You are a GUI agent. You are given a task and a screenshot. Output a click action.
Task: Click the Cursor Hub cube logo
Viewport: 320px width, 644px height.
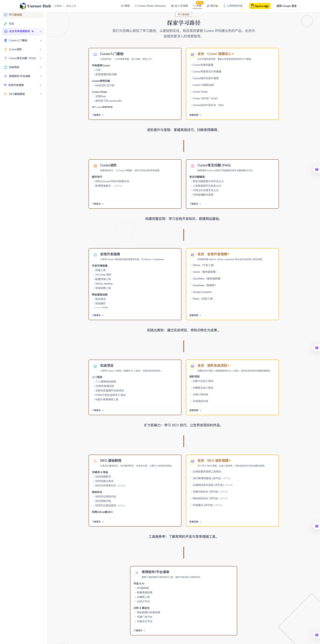23,6
